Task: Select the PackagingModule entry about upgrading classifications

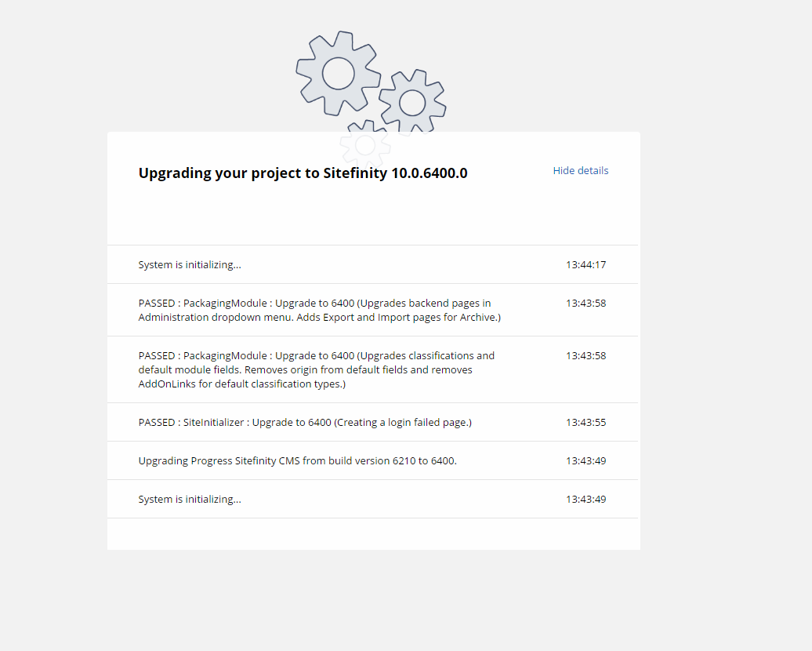Action: [317, 369]
